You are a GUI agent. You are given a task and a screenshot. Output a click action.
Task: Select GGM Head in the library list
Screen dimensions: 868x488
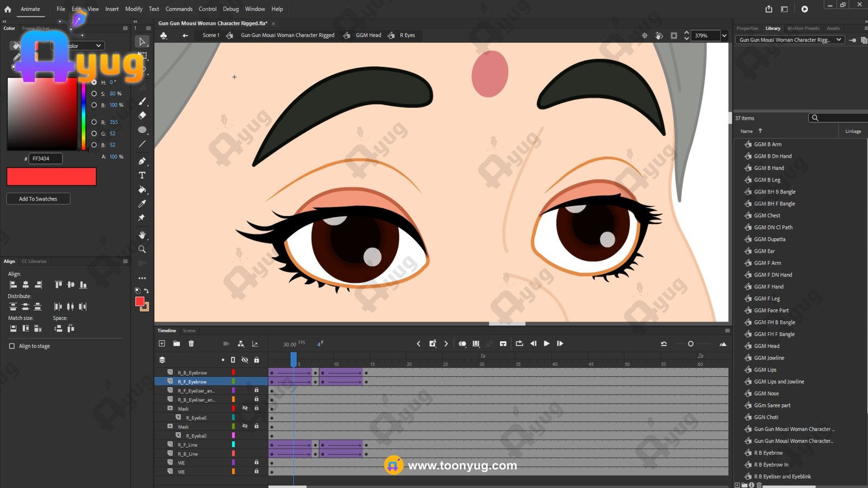click(x=767, y=346)
